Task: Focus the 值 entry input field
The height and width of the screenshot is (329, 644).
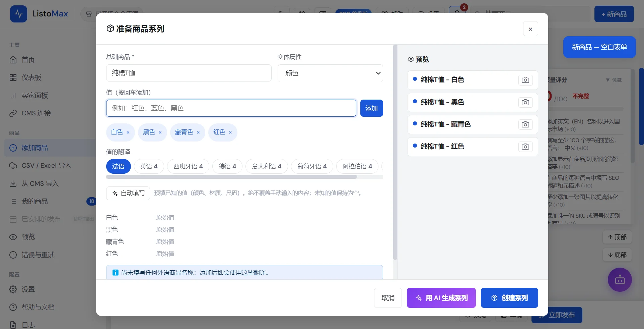Action: 231,108
